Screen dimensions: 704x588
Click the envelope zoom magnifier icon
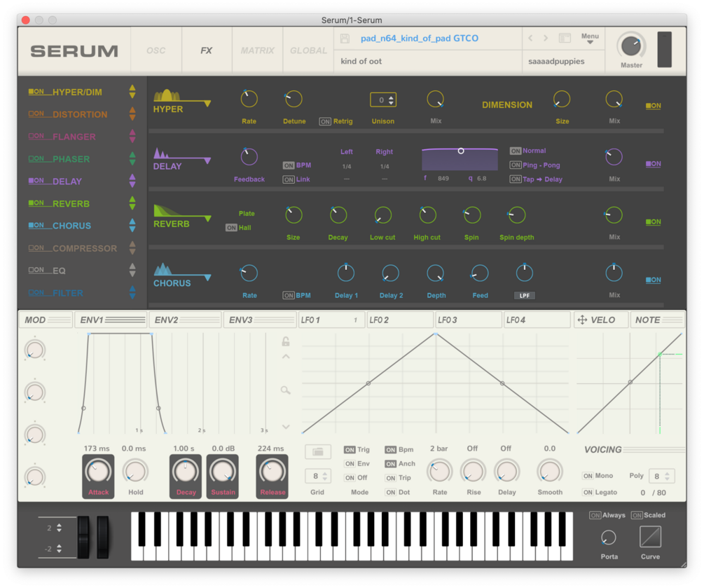coord(286,390)
